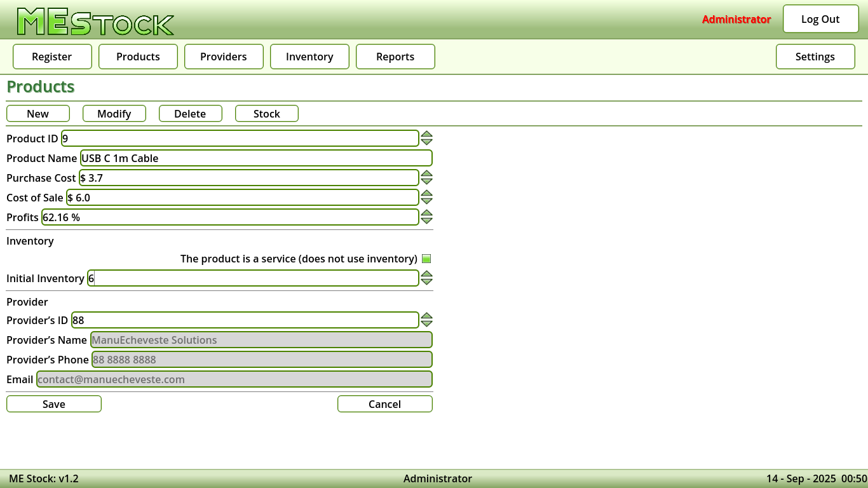Screen dimensions: 868x488
Task: Open the Settings page
Action: [815, 57]
